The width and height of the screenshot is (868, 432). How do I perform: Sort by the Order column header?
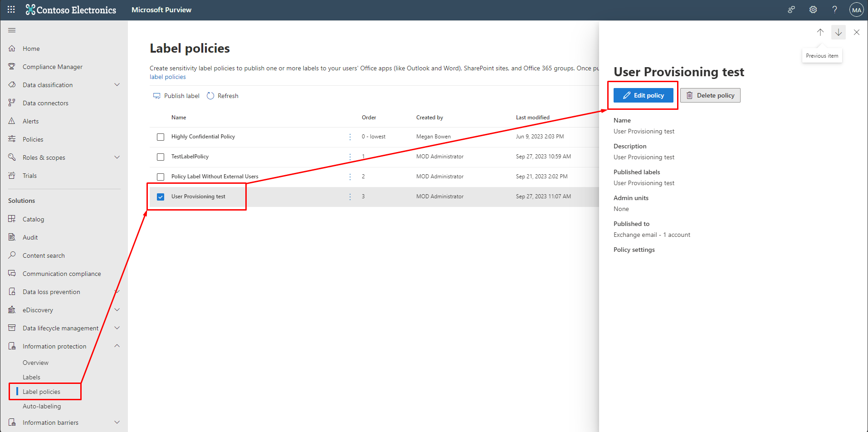pos(369,118)
